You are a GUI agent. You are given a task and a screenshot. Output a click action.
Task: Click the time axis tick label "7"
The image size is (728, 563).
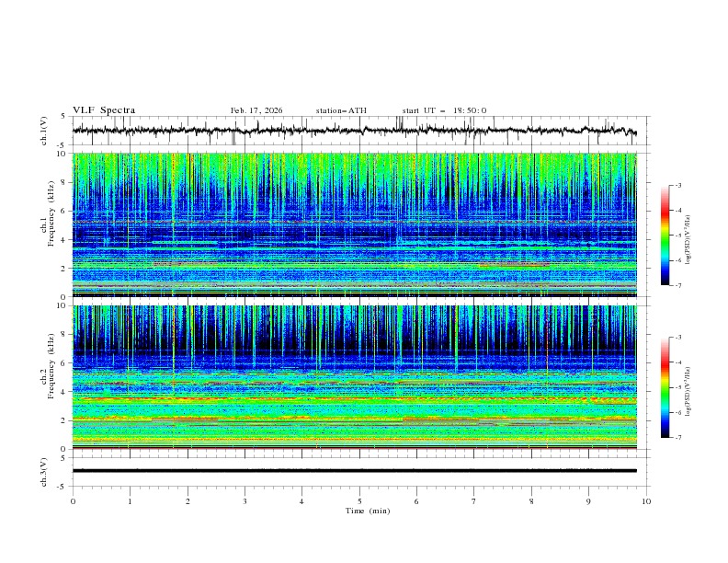click(473, 501)
